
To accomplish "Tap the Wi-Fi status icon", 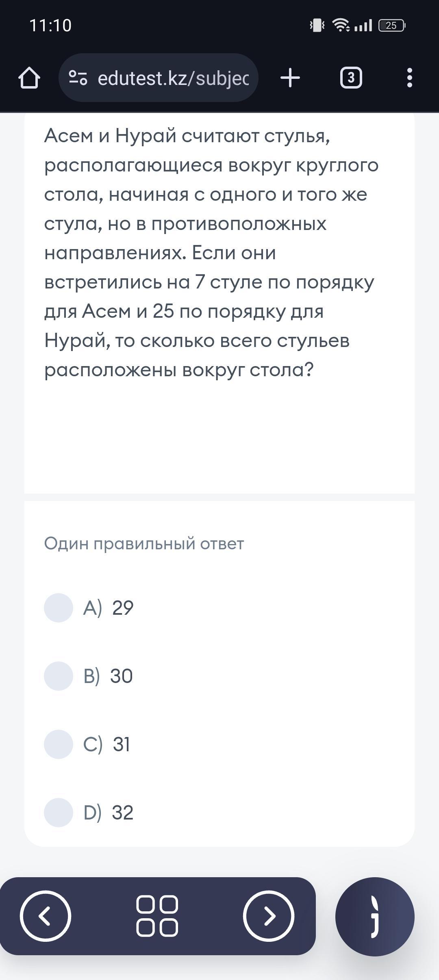I will 341,25.
